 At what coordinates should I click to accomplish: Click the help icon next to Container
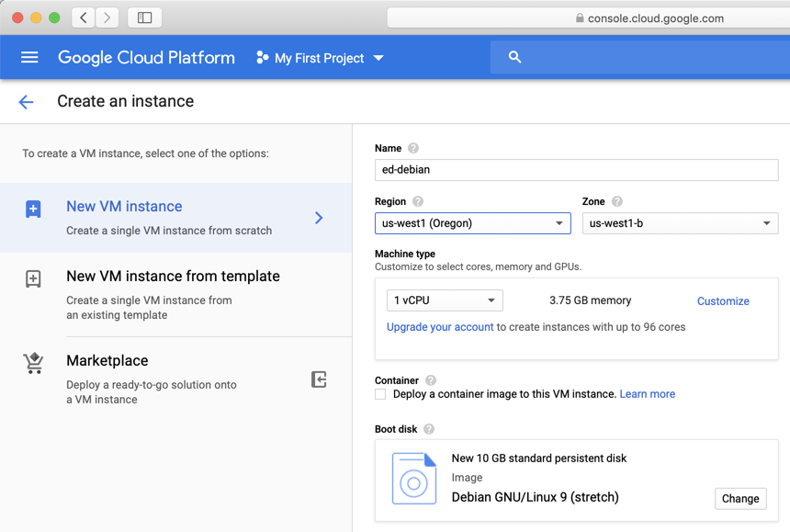431,380
